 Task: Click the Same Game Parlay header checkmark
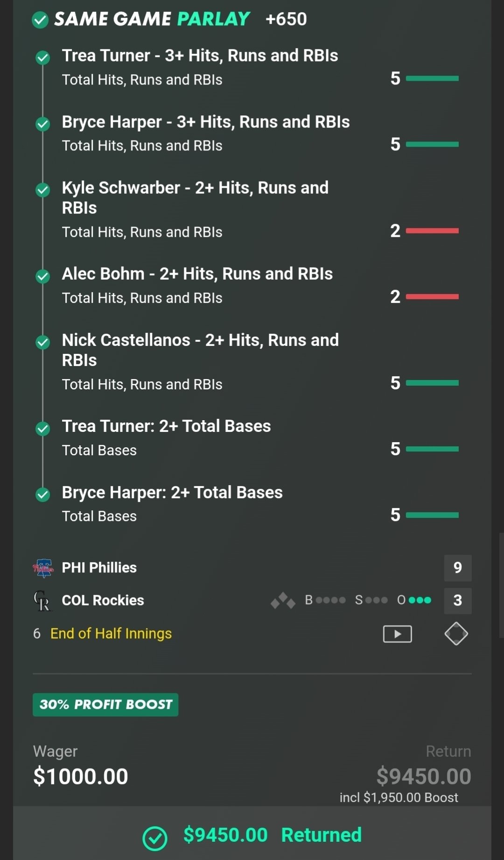click(40, 20)
